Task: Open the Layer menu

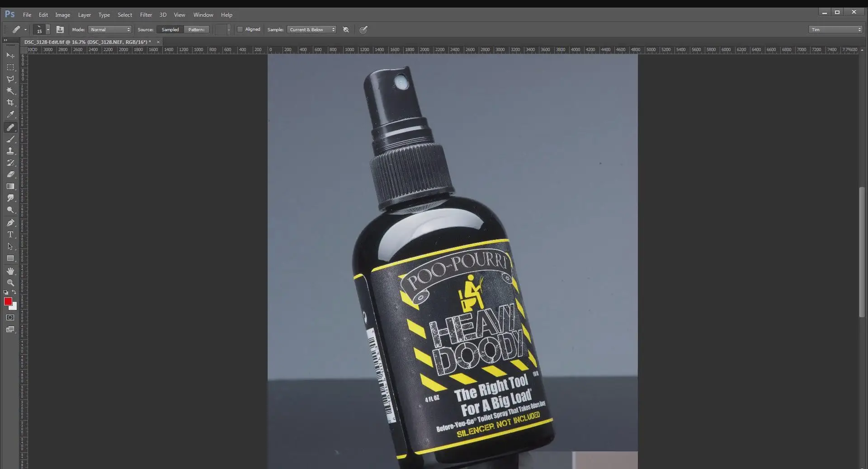Action: coord(84,14)
